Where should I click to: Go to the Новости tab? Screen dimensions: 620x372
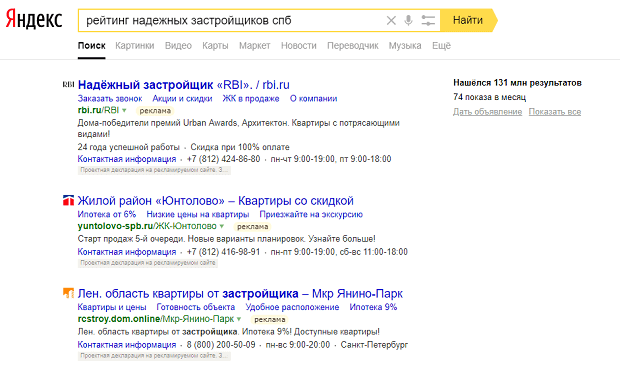pyautogui.click(x=299, y=46)
